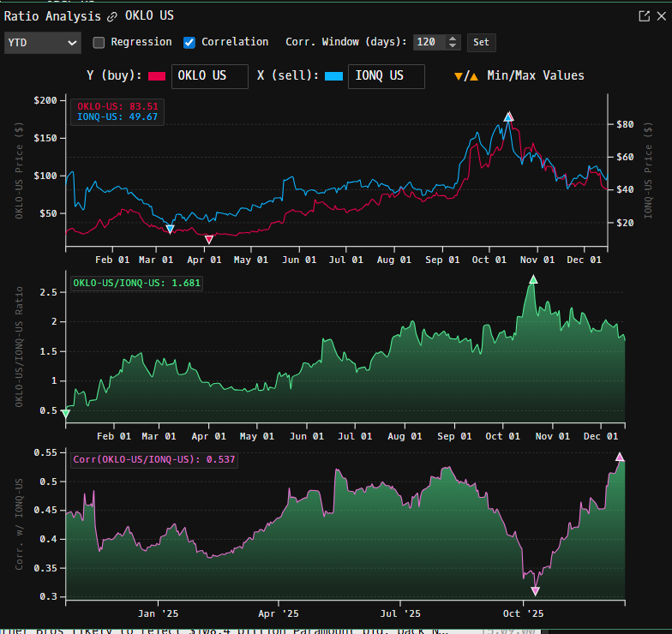672x634 pixels.
Task: Click the $200 tick on price axis
Action: click(45, 100)
